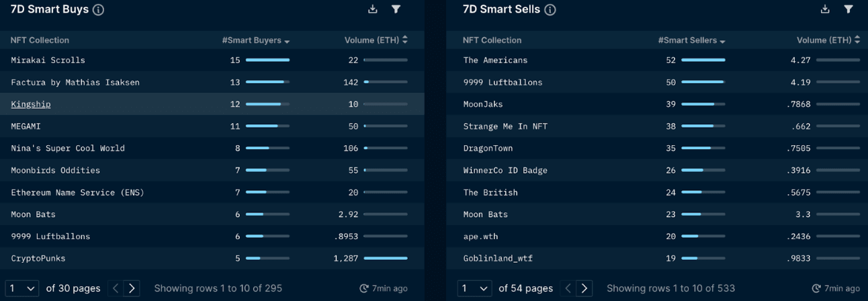Click Goblinland_wtf volume .9833
Screen dimensions: 868x301
tap(798, 259)
